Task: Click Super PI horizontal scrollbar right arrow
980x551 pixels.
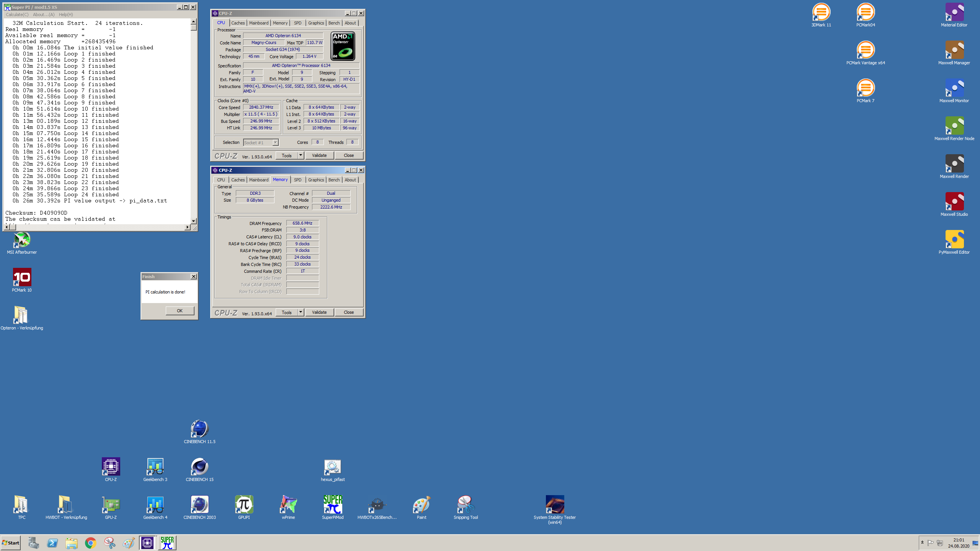Action: pyautogui.click(x=188, y=227)
